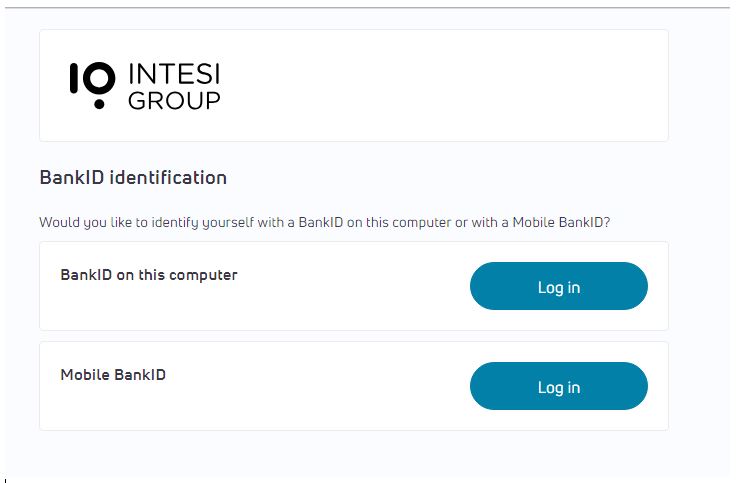The width and height of the screenshot is (739, 483).
Task: Click the 'BankID identification' heading
Action: (133, 178)
